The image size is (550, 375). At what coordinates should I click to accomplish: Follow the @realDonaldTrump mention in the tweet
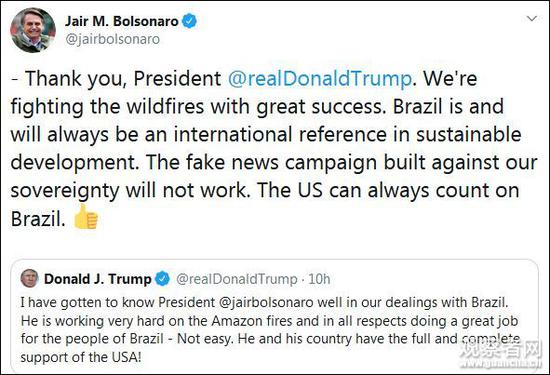coord(320,79)
